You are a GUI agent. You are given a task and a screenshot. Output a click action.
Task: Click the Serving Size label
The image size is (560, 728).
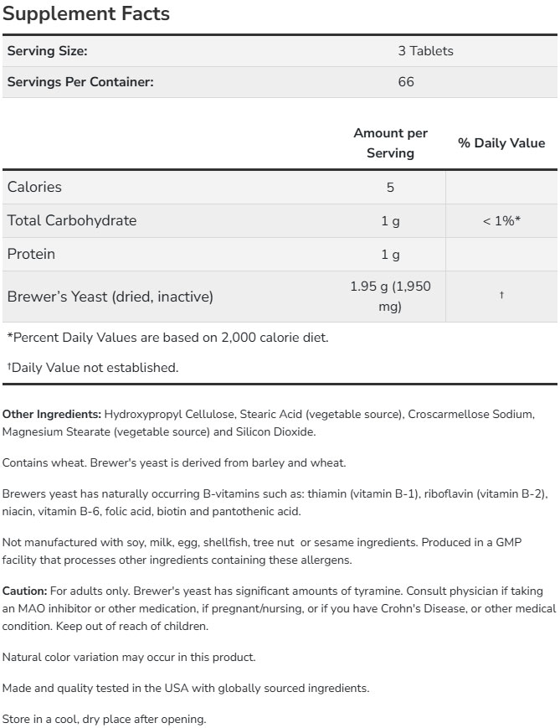(x=47, y=51)
